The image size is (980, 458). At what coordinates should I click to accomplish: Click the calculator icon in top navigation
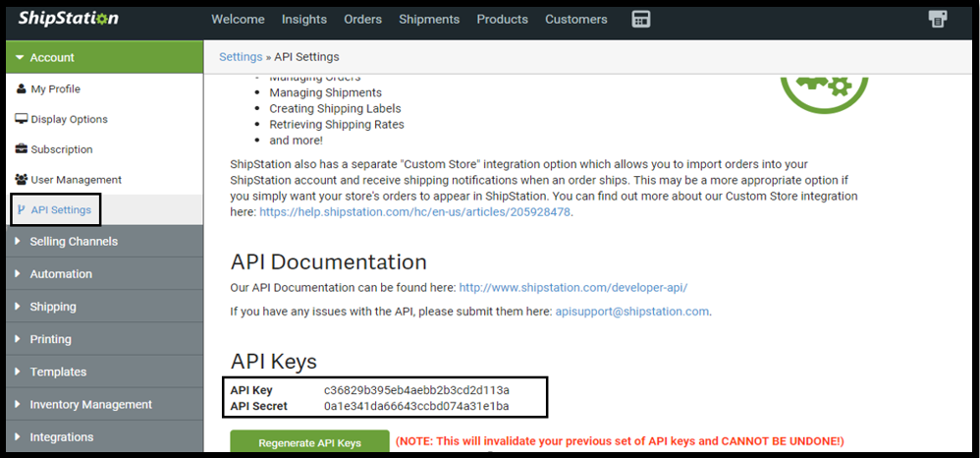[641, 20]
